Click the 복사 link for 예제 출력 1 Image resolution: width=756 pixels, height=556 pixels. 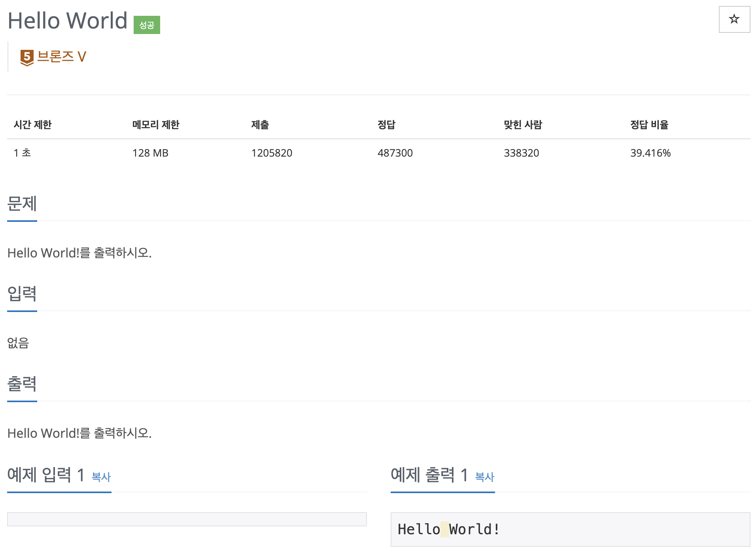click(484, 478)
